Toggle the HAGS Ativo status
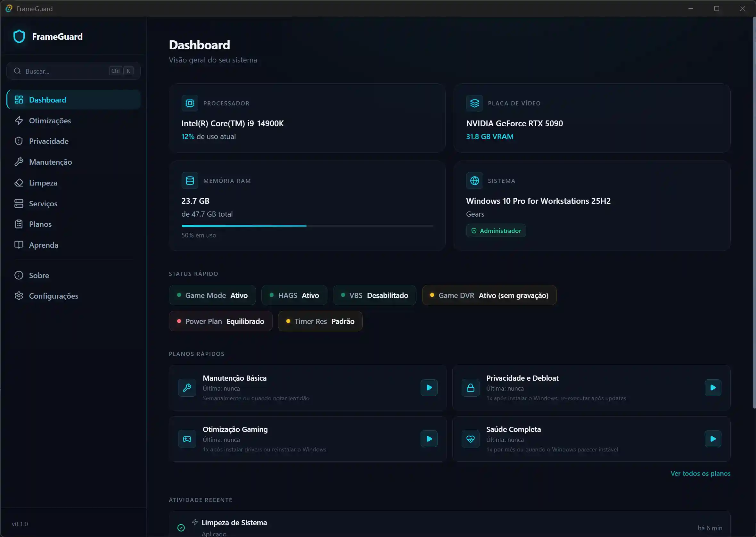This screenshot has width=756, height=537. point(294,295)
